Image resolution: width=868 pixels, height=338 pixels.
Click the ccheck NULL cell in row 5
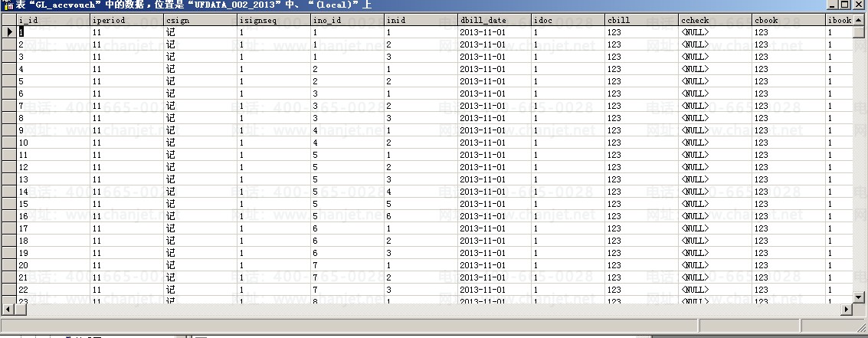point(715,81)
